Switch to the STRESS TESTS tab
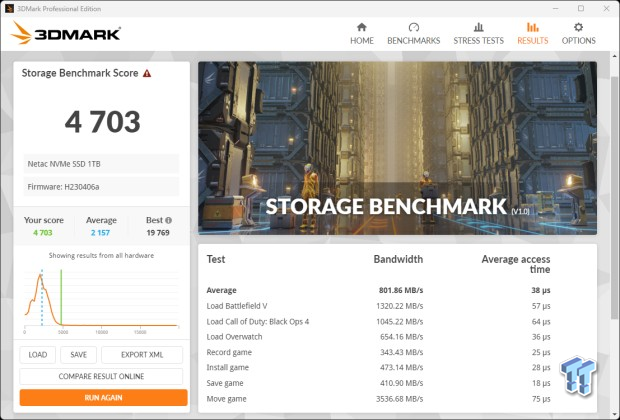 tap(478, 34)
